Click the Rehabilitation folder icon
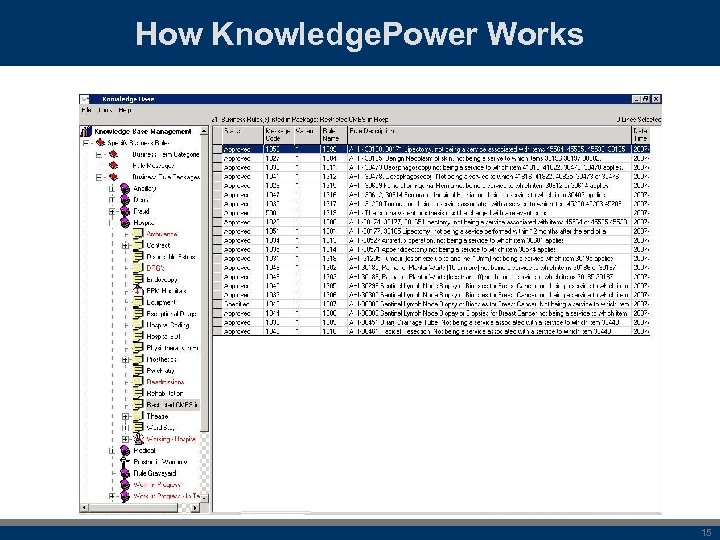 tap(138, 393)
